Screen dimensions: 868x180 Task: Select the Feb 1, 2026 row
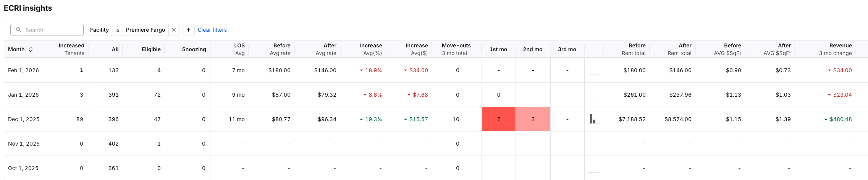click(23, 70)
